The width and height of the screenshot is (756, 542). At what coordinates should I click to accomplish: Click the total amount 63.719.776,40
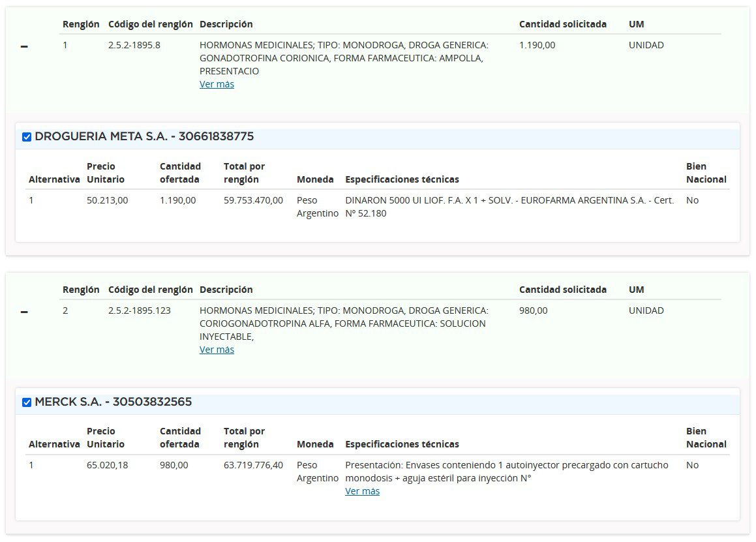[x=253, y=465]
